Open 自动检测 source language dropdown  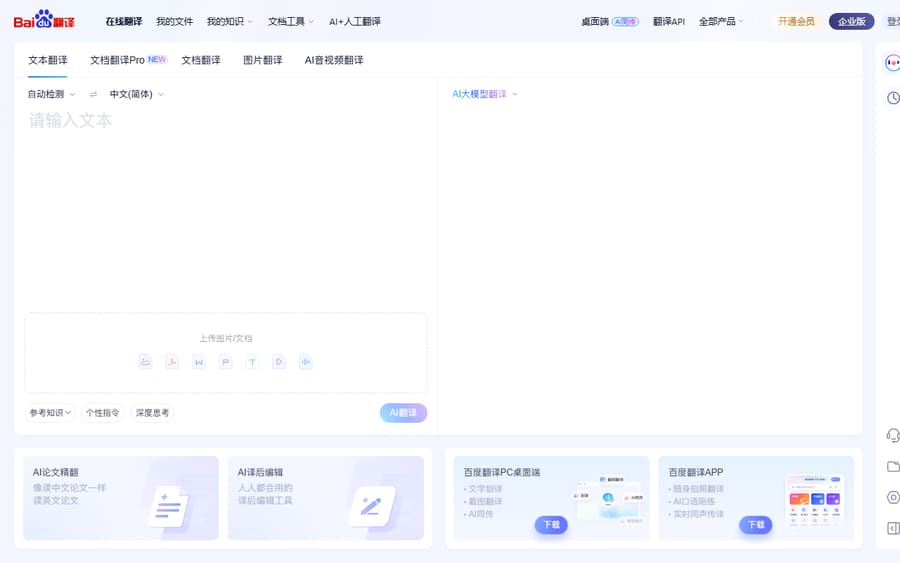tap(51, 94)
